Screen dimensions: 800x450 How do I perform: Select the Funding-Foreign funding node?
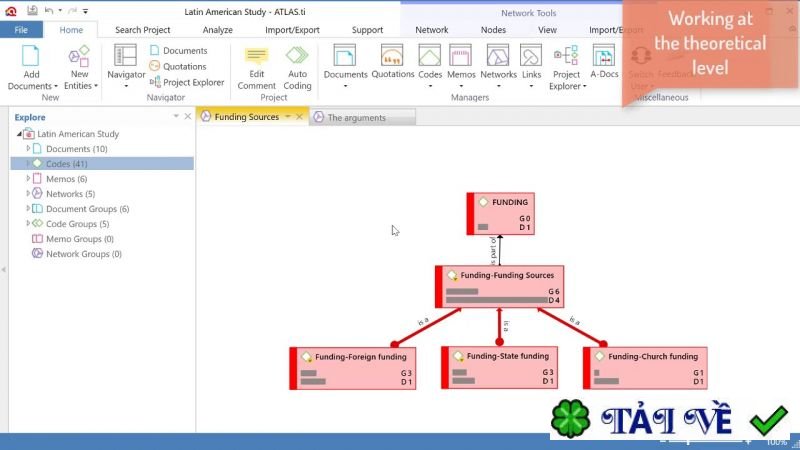[353, 368]
